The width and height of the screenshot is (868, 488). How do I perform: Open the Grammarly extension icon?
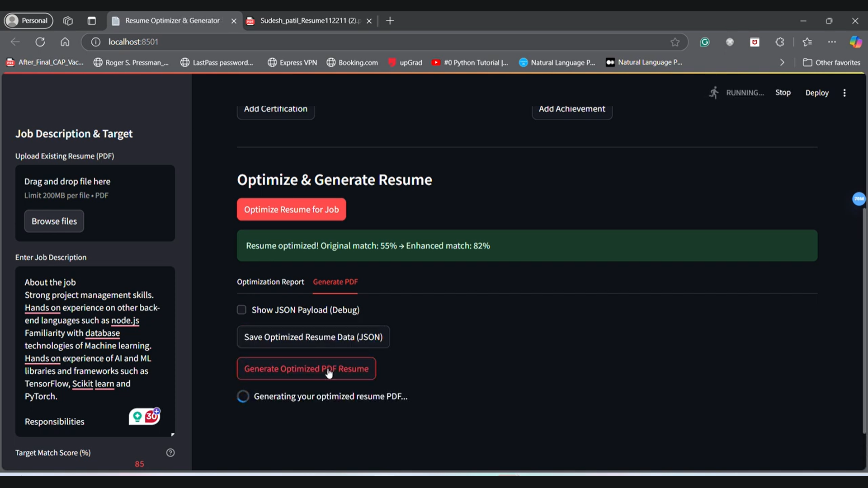[704, 42]
